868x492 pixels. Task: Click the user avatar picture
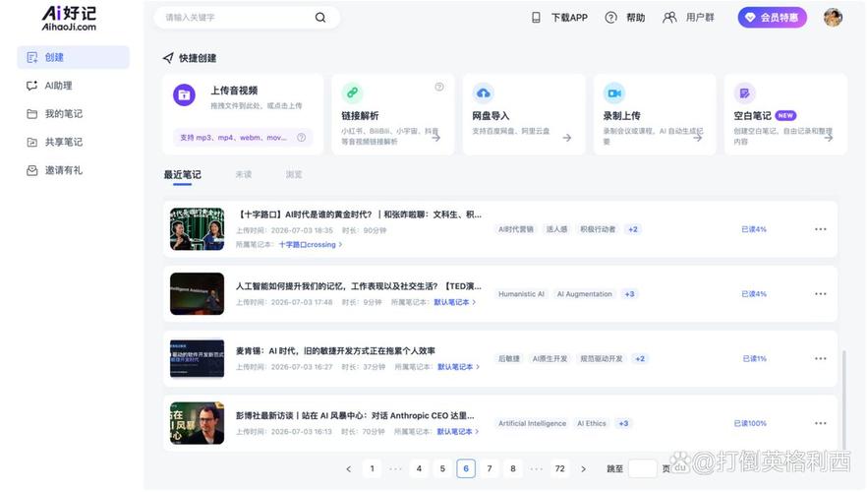point(833,18)
